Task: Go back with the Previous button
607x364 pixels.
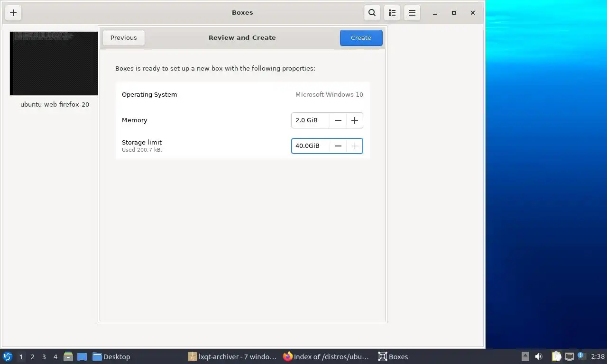Action: [124, 38]
